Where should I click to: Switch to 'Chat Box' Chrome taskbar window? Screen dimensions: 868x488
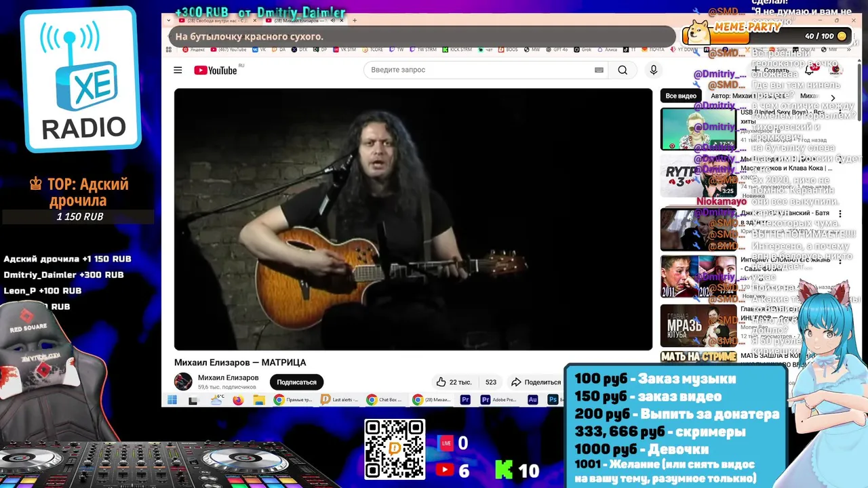click(x=386, y=400)
